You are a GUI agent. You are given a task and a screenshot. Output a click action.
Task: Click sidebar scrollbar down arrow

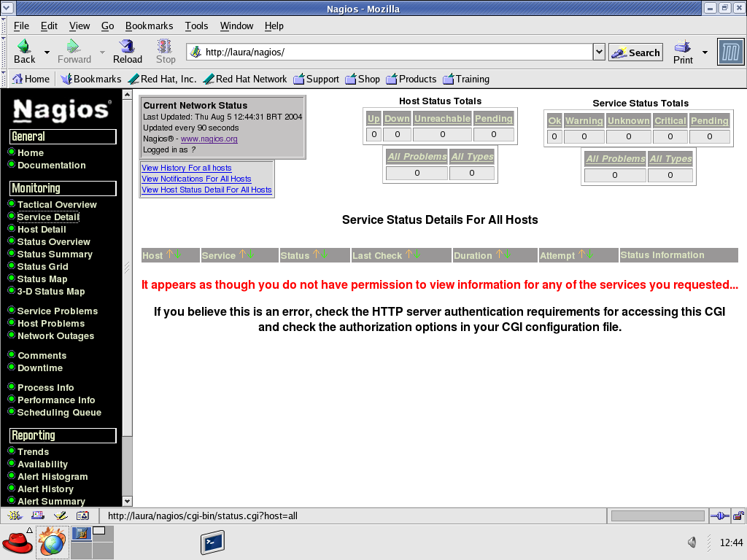tap(127, 501)
